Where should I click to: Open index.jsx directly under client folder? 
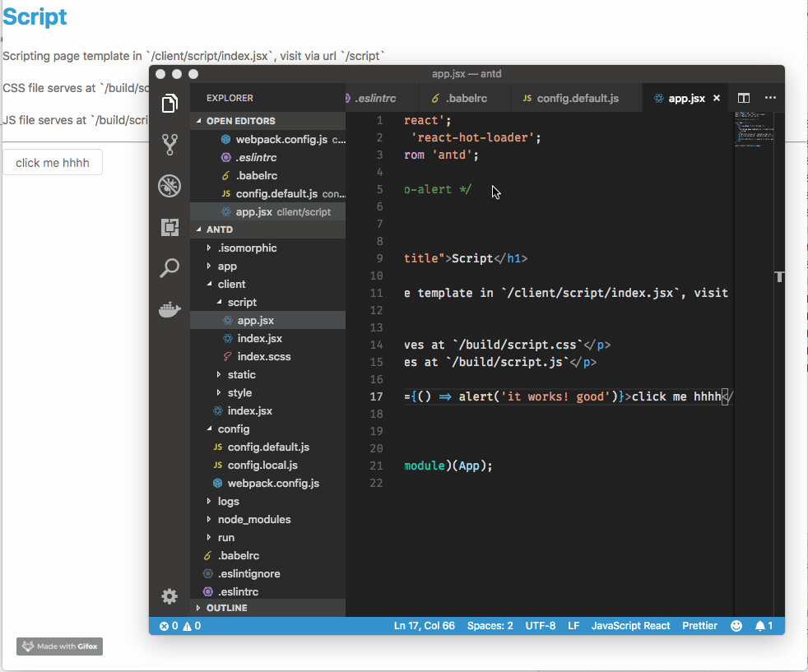point(268,410)
